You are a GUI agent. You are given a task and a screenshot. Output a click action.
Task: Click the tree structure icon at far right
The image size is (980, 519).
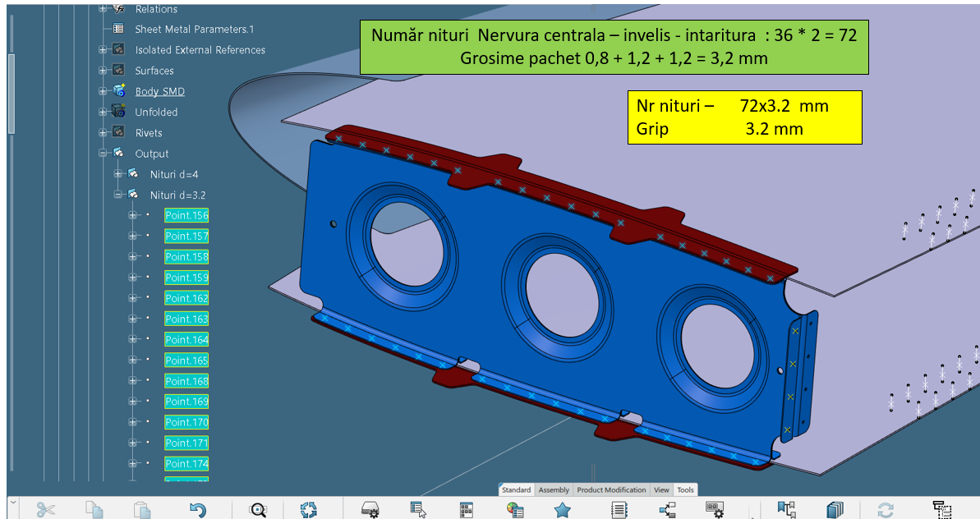click(942, 510)
